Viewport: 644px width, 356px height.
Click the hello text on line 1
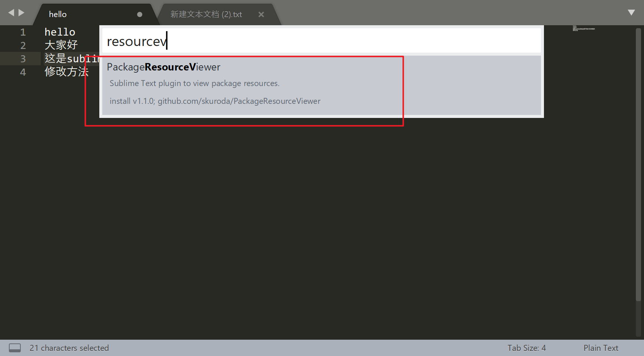coord(60,32)
